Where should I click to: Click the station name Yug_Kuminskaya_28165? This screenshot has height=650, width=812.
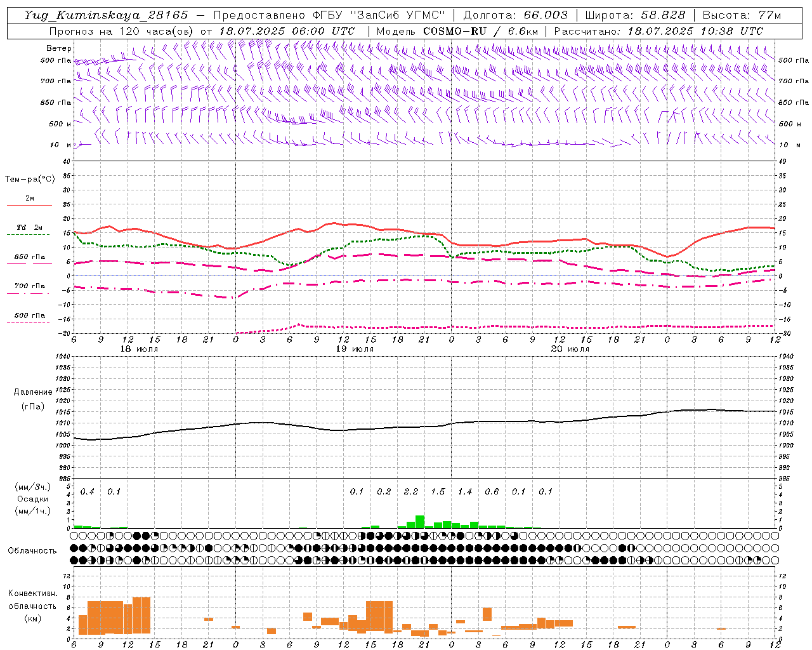point(106,15)
